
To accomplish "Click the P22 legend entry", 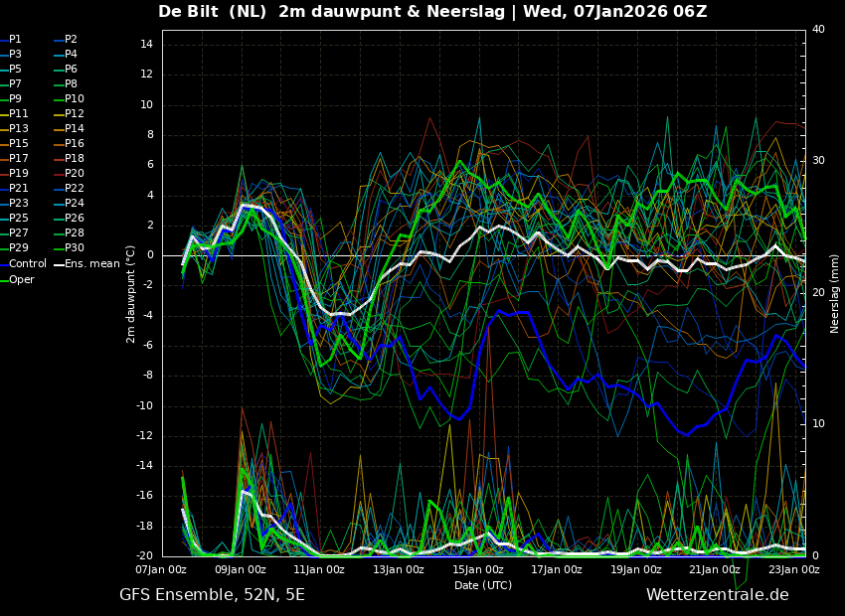I will [70, 189].
